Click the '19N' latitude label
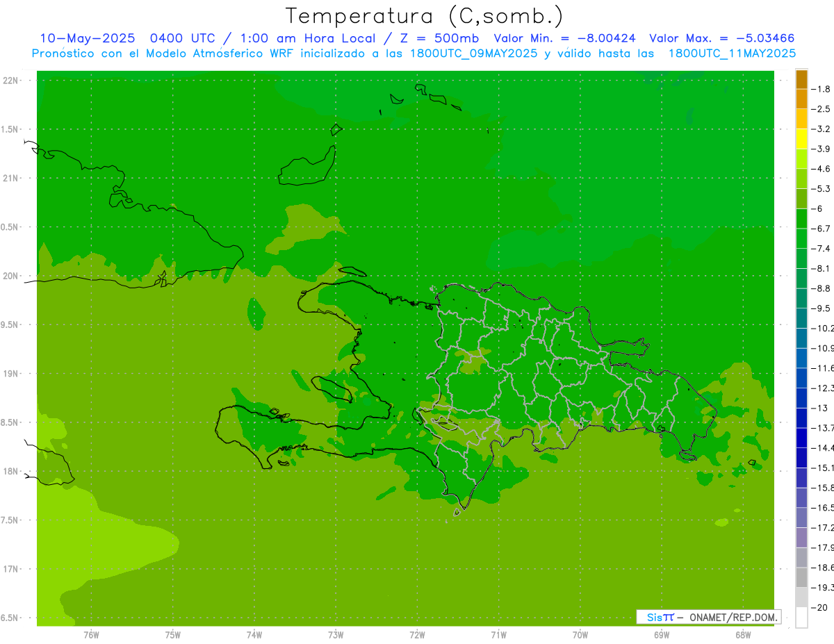Screen dimensions: 834x644 10,374
